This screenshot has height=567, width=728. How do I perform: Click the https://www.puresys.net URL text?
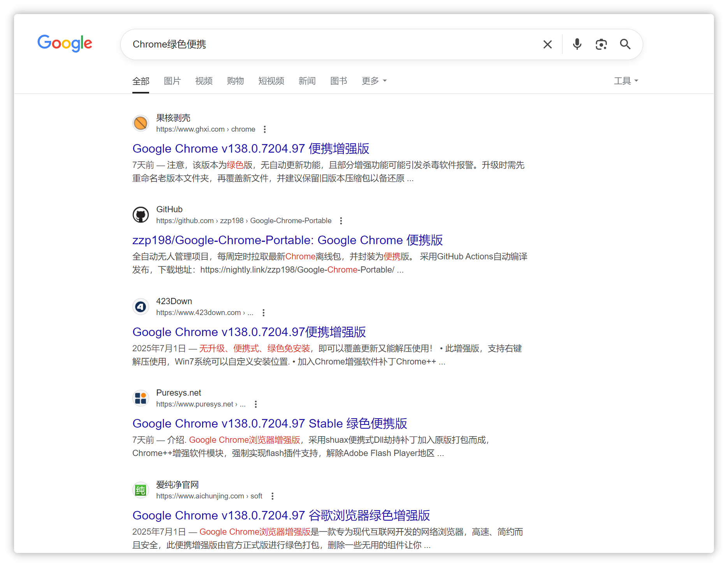click(x=201, y=404)
